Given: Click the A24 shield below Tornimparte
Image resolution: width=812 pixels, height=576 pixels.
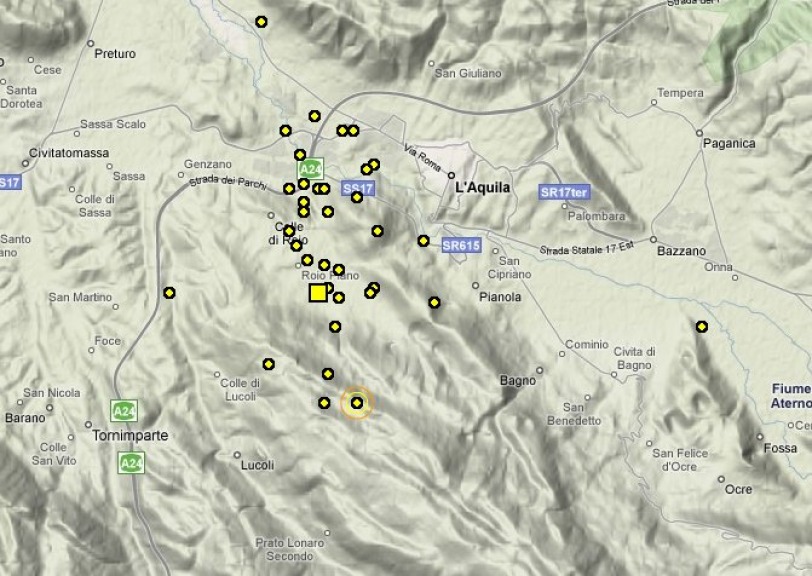Looking at the screenshot, I should [x=131, y=463].
